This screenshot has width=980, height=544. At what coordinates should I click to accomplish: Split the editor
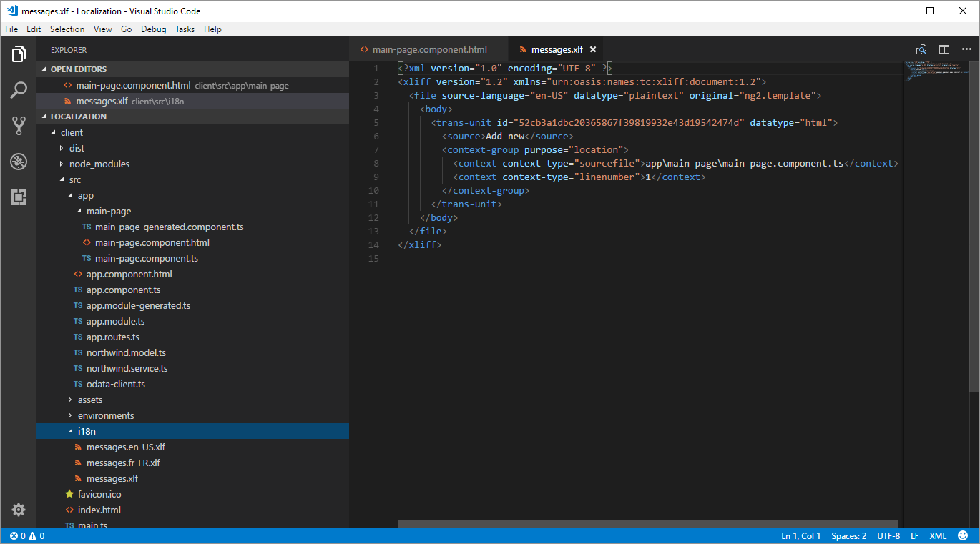(944, 49)
